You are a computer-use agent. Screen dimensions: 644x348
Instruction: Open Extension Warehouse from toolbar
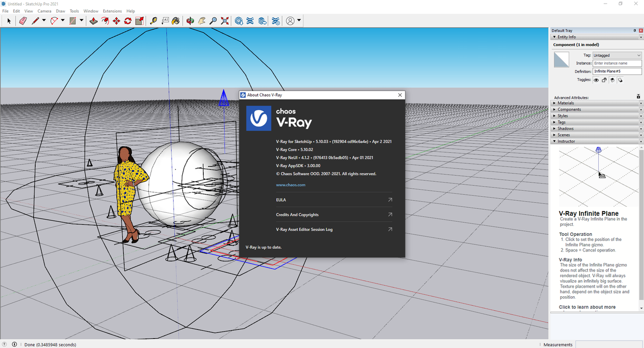251,21
